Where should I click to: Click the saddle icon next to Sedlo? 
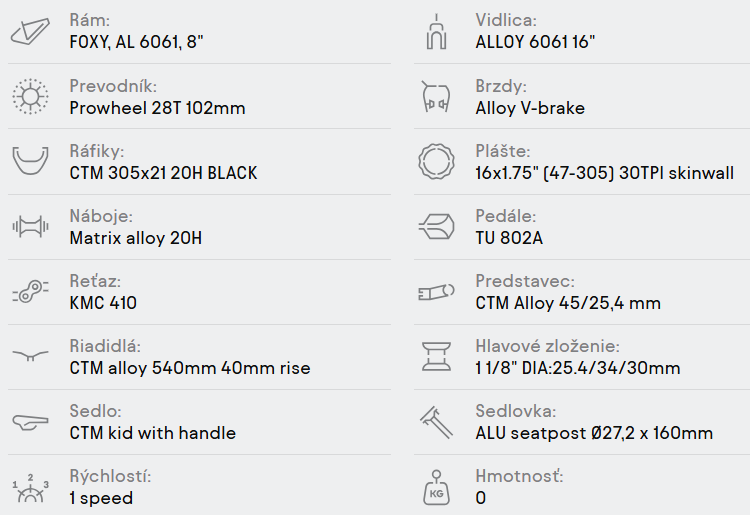point(30,422)
